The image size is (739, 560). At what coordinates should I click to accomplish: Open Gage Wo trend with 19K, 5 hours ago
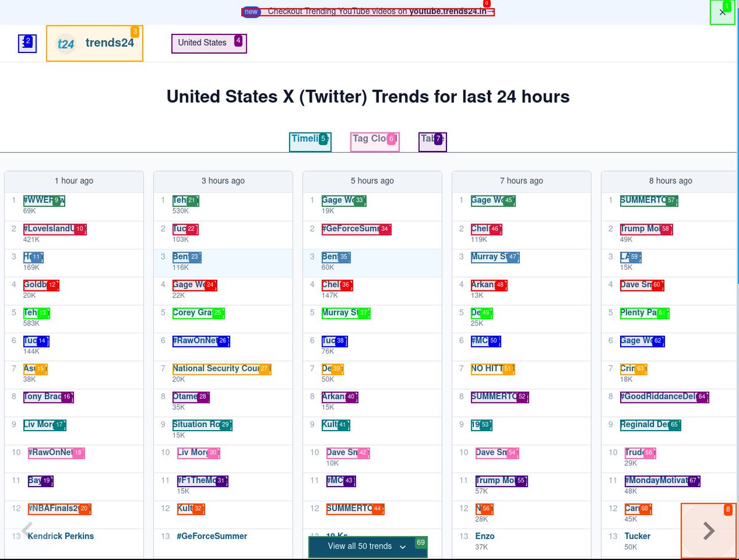point(344,200)
